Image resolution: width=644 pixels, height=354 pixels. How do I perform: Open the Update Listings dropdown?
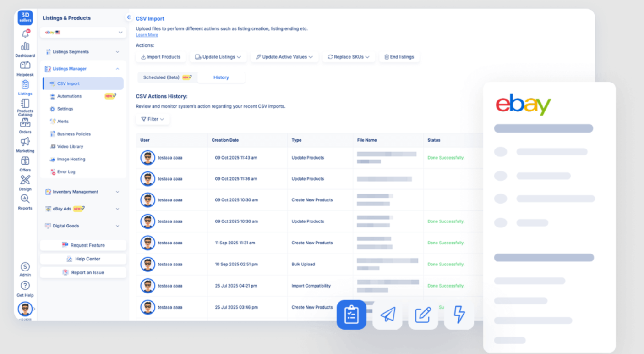pos(218,56)
